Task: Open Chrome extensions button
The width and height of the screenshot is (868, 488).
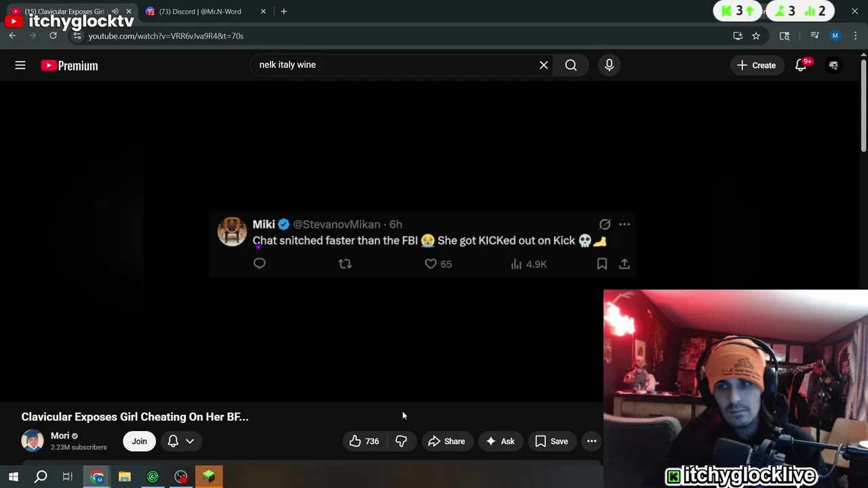Action: pos(785,36)
